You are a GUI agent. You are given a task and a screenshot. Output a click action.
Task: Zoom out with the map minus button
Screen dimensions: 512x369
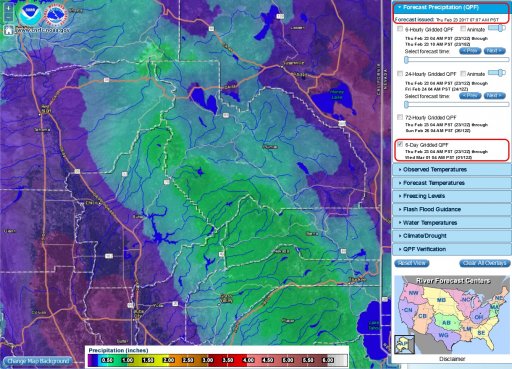(x=8, y=17)
